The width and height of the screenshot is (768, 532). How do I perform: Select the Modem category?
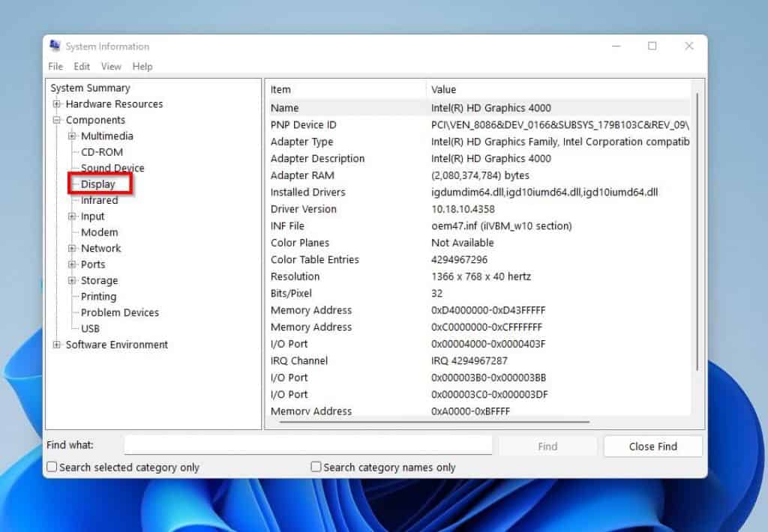pyautogui.click(x=100, y=232)
